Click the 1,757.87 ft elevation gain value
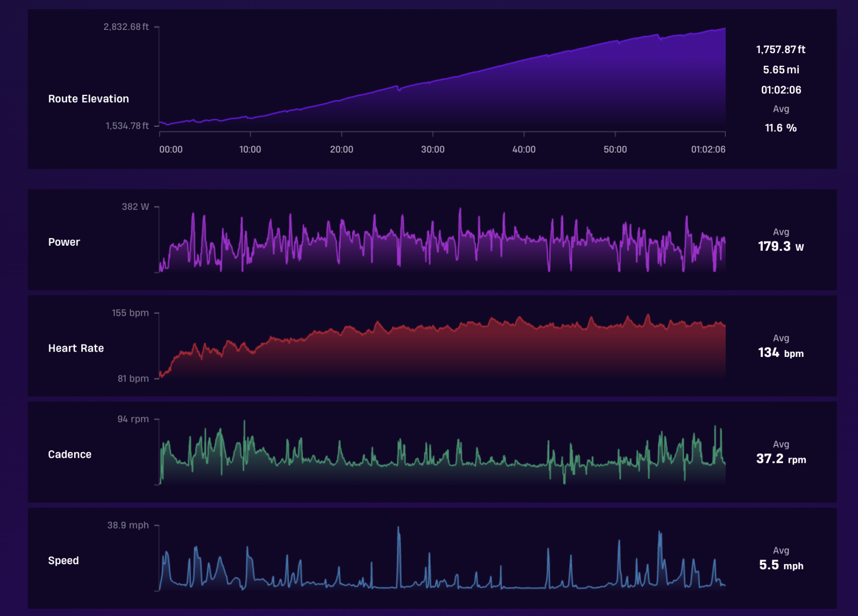 pos(781,50)
